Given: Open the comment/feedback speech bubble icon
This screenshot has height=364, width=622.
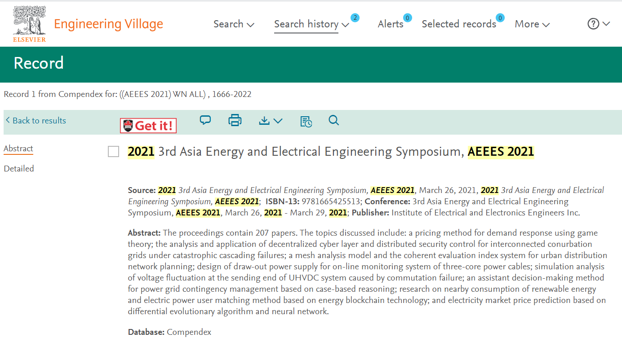Looking at the screenshot, I should [205, 120].
